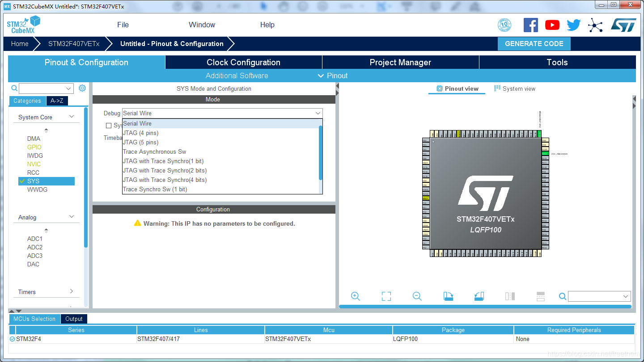The image size is (644, 362).
Task: Click the peripheral search magnifier icon
Action: [14, 88]
